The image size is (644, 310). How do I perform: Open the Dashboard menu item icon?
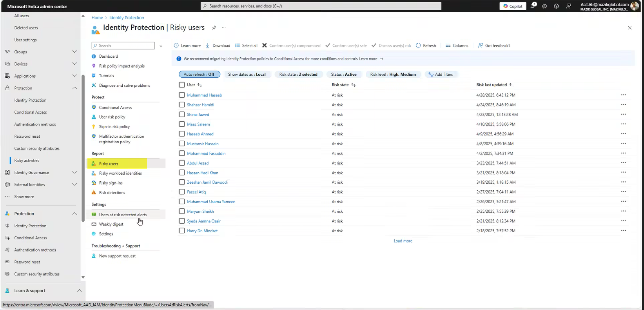click(x=94, y=57)
